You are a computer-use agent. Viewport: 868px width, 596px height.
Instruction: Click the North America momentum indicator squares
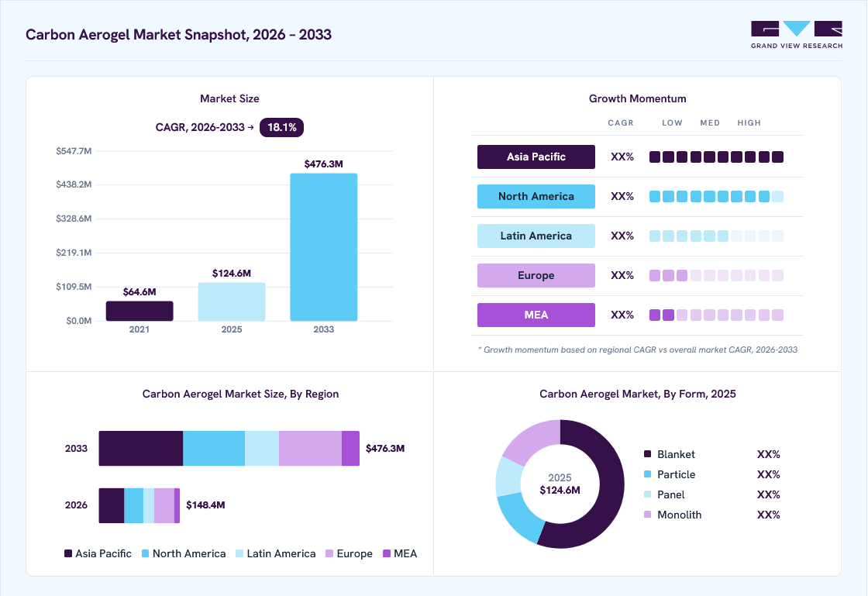coord(716,196)
